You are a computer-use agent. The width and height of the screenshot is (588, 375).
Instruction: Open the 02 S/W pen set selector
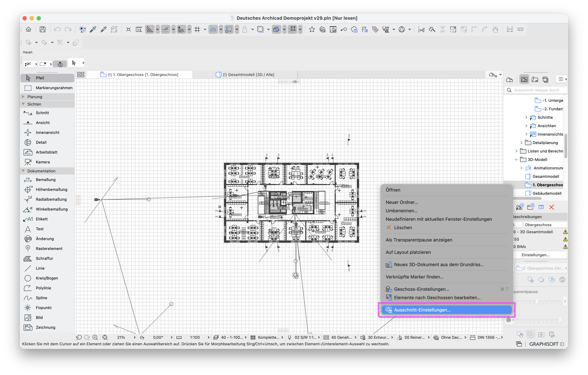pos(304,337)
